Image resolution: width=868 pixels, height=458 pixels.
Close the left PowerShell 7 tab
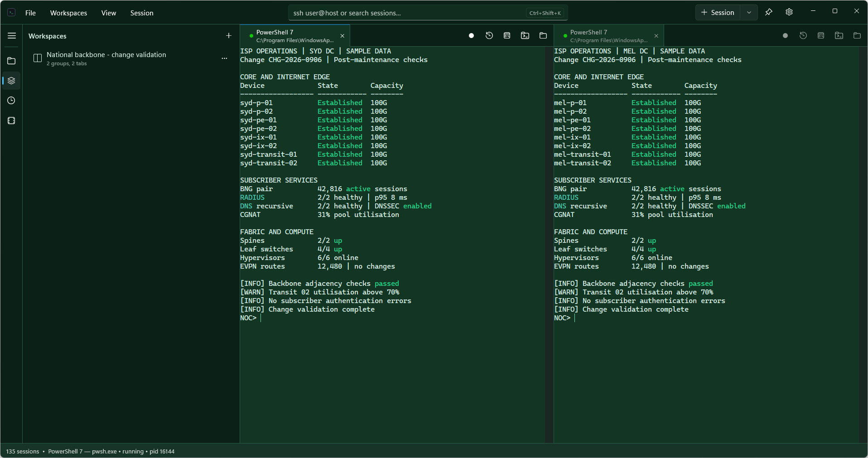click(342, 36)
